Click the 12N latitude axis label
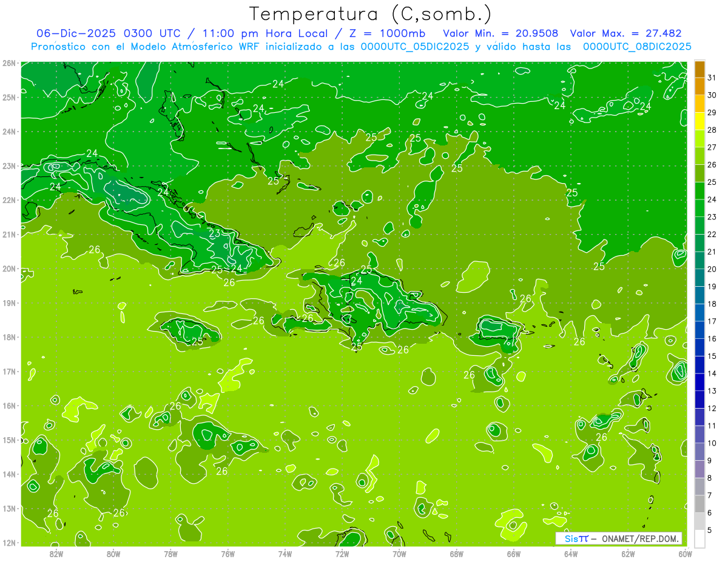This screenshot has height=562, width=728. (x=9, y=543)
